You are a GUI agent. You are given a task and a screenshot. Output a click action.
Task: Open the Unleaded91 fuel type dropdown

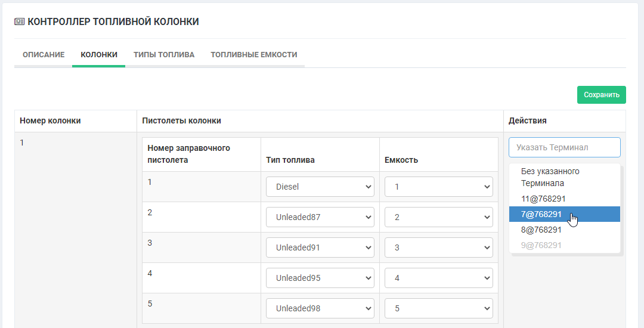tap(320, 247)
